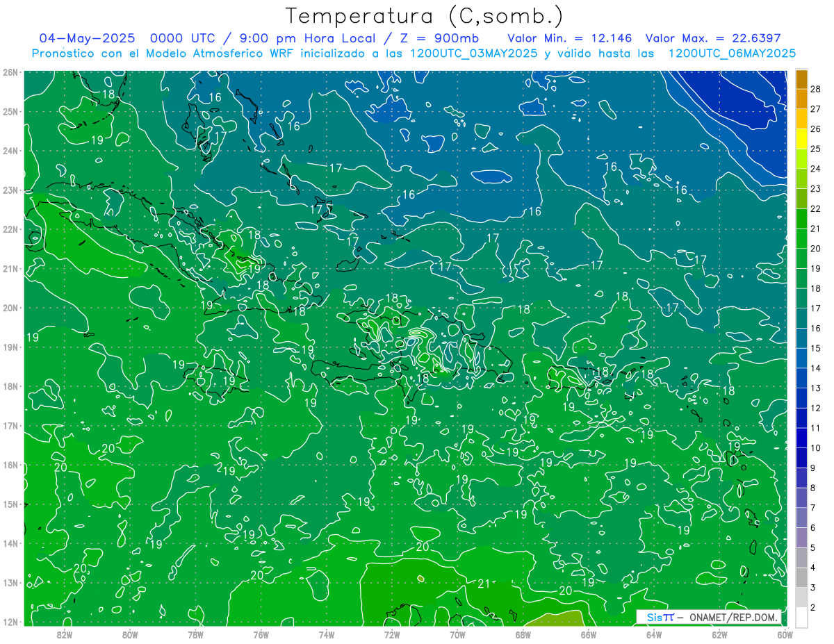Click the 25N latitude axis label
Image resolution: width=834 pixels, height=644 pixels.
[x=10, y=111]
